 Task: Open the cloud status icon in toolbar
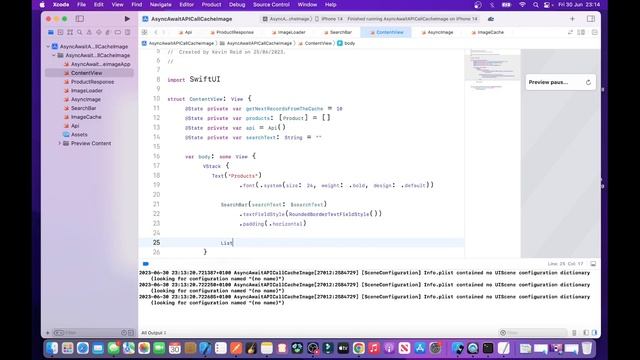[x=491, y=19]
